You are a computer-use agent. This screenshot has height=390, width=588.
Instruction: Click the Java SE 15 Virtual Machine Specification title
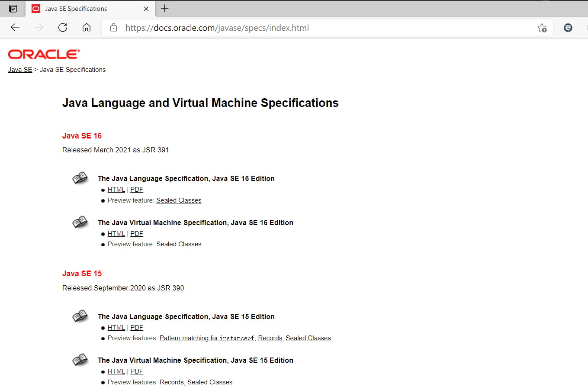[196, 360]
